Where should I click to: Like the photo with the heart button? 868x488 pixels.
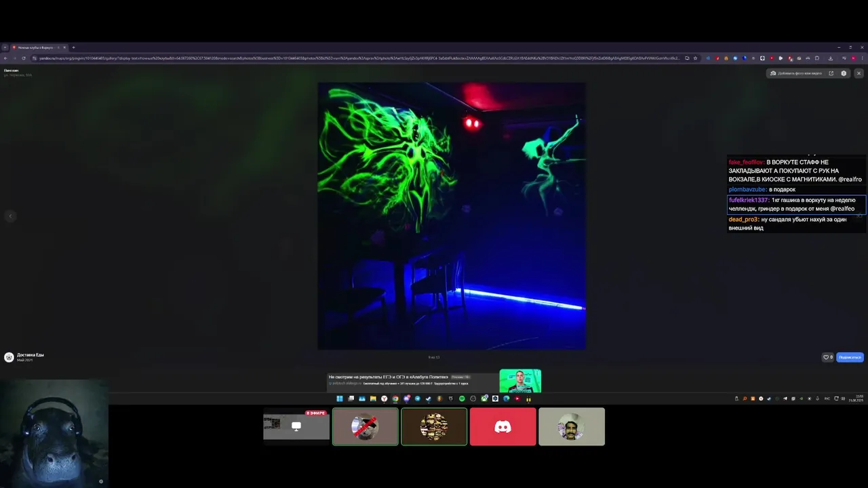point(827,357)
